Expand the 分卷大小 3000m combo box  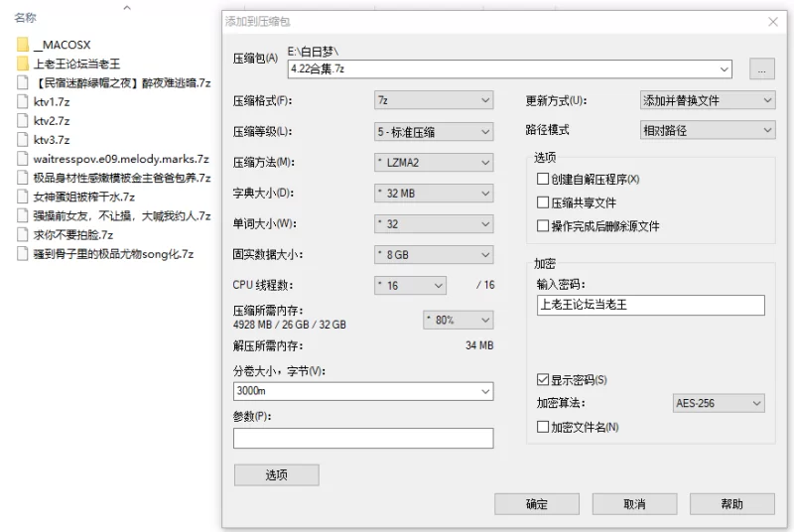(x=485, y=391)
